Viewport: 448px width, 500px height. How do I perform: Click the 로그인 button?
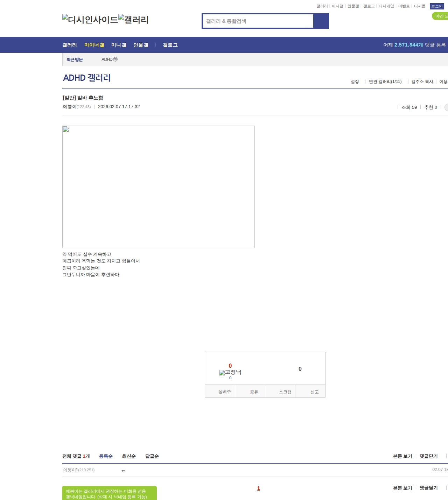click(x=437, y=6)
